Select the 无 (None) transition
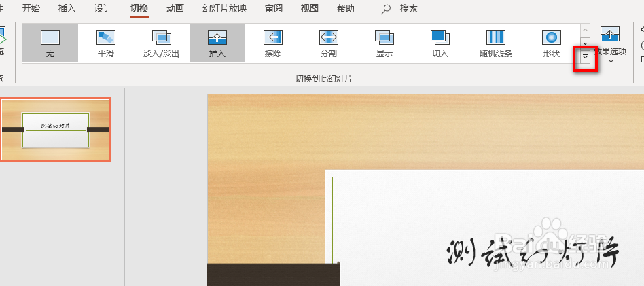The image size is (644, 286). click(x=50, y=43)
